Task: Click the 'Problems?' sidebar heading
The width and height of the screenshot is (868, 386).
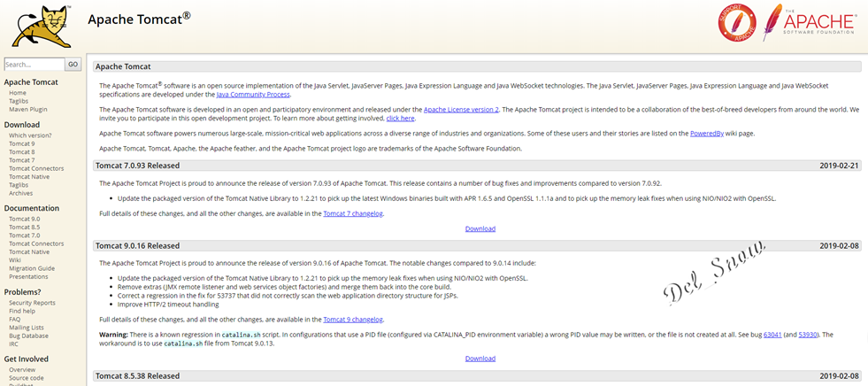Action: click(23, 292)
